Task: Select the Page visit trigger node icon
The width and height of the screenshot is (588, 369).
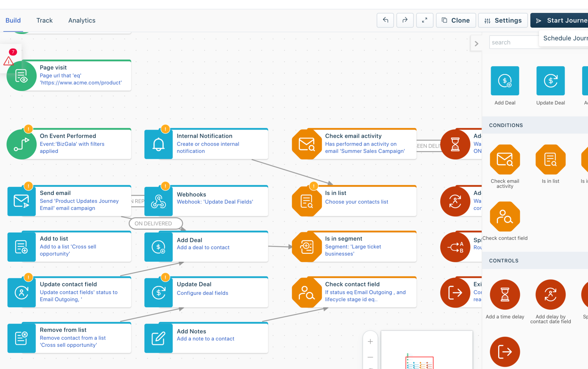Action: click(x=22, y=76)
